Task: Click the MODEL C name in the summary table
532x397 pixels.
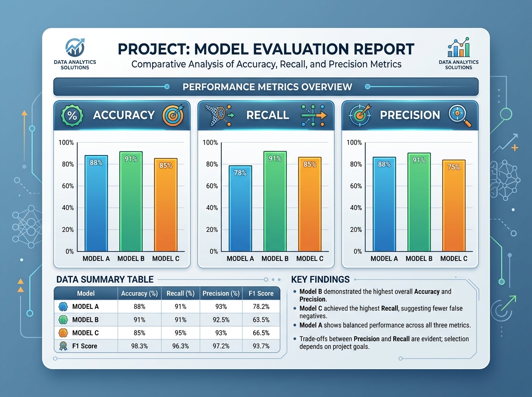Action: (x=86, y=332)
